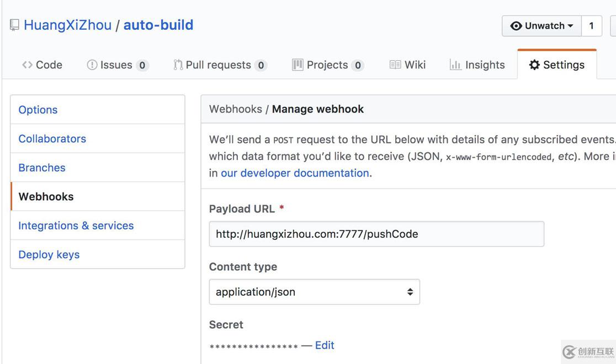
Task: Go to Deploy keys settings
Action: tap(49, 254)
